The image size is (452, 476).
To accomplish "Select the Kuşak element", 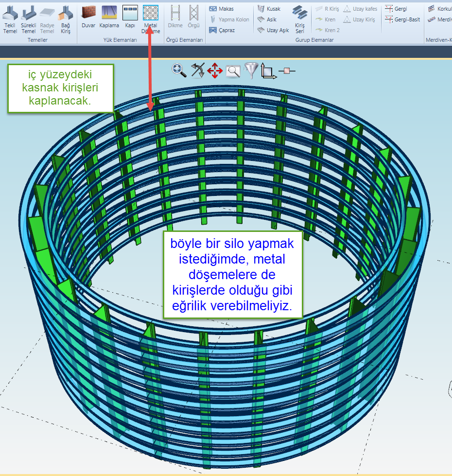I will click(x=269, y=9).
